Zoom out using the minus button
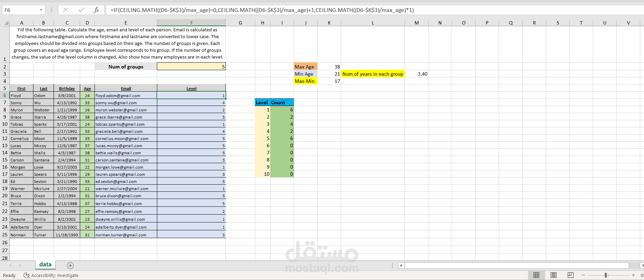This screenshot has height=280, width=644. 583,275
